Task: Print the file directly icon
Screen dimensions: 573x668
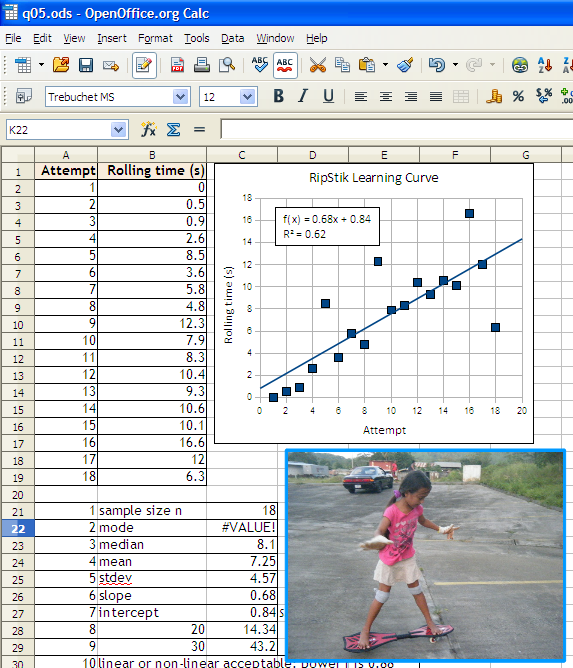Action: pos(202,65)
